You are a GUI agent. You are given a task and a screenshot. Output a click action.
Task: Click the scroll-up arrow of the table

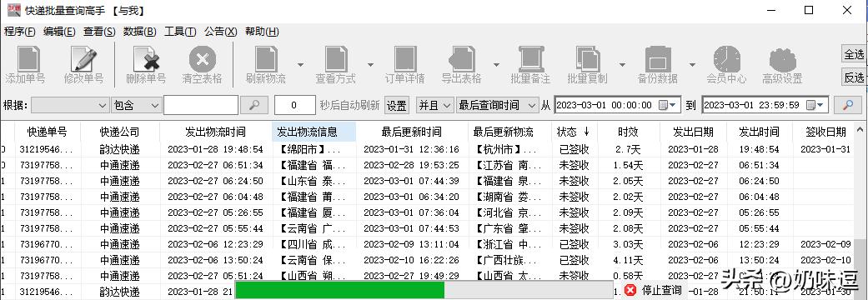coord(860,129)
